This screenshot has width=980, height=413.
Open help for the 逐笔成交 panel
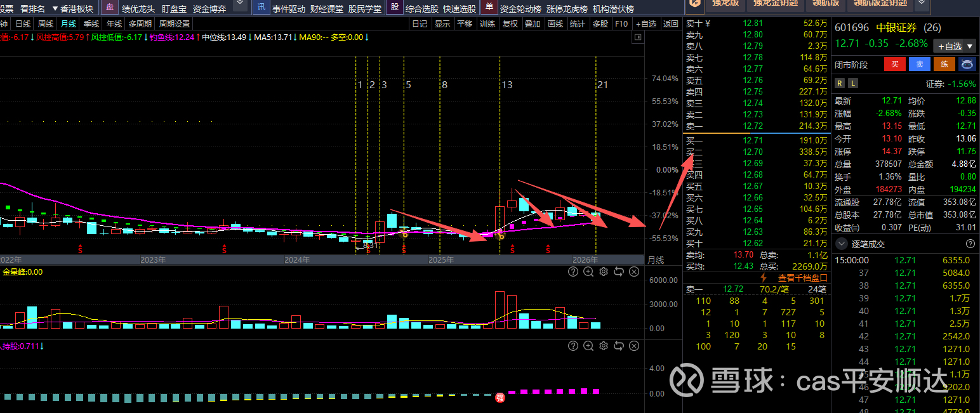point(970,244)
